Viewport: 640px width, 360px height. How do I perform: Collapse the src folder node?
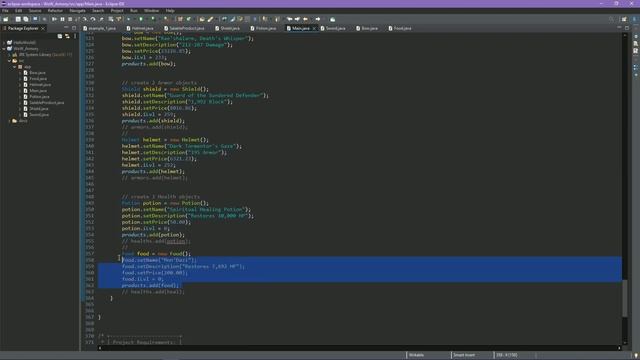(9, 61)
